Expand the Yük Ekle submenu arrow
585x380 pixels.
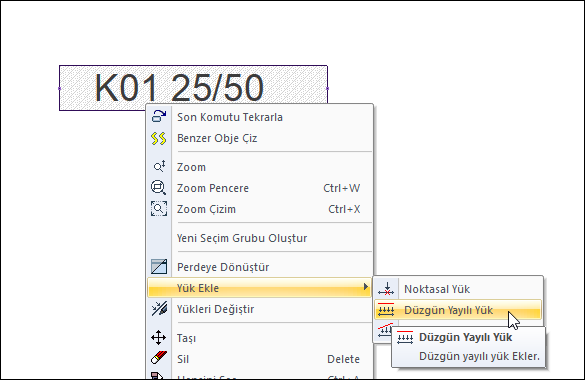(366, 287)
